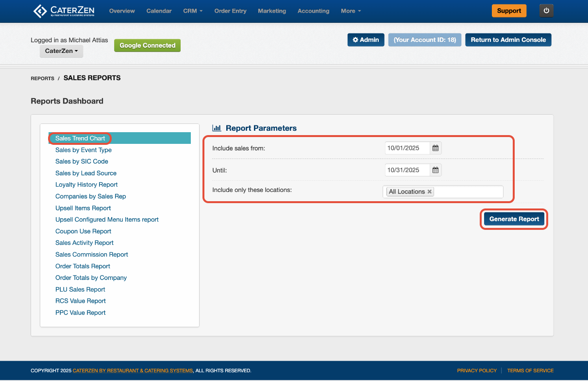This screenshot has height=381, width=588.
Task: Expand the CRM menu dropdown
Action: click(x=193, y=11)
